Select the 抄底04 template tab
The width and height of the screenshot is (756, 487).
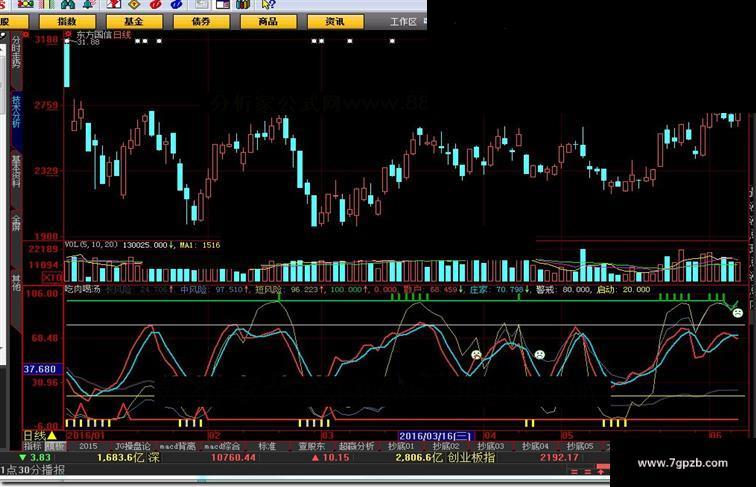pyautogui.click(x=535, y=446)
